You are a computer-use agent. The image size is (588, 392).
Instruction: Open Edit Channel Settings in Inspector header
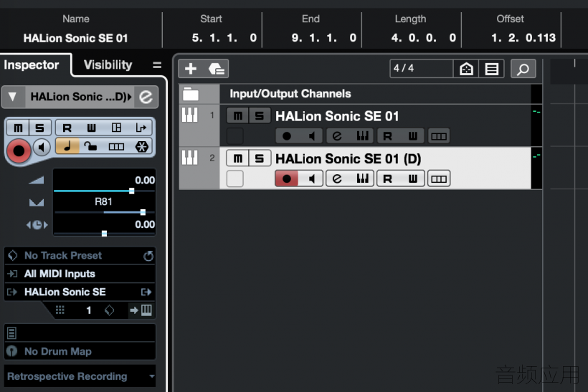(146, 97)
